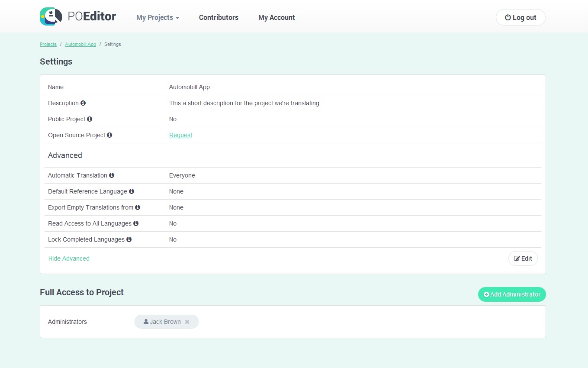
Task: Open the Automobill App breadcrumb link
Action: [80, 44]
